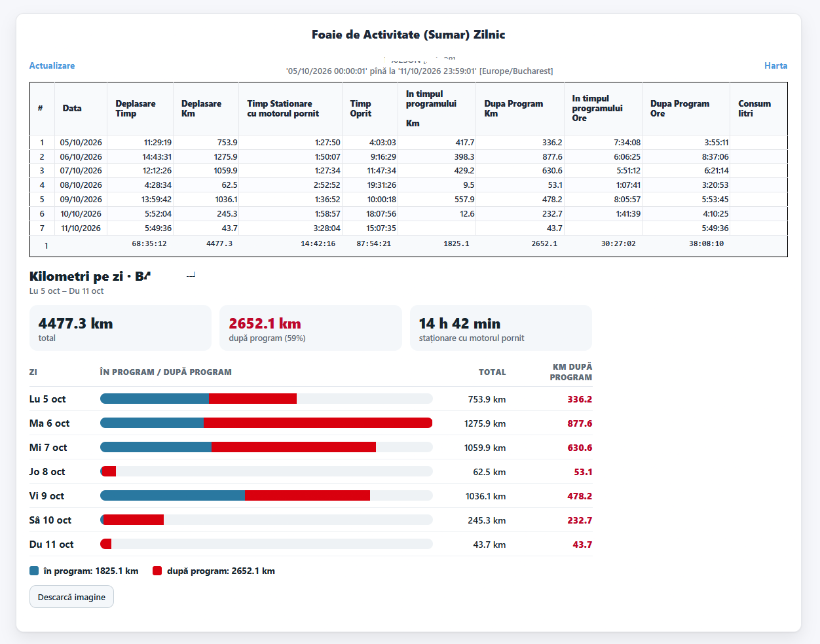Select the Deplasare Km column header
Viewport: 820px width, 644px height.
coord(206,109)
